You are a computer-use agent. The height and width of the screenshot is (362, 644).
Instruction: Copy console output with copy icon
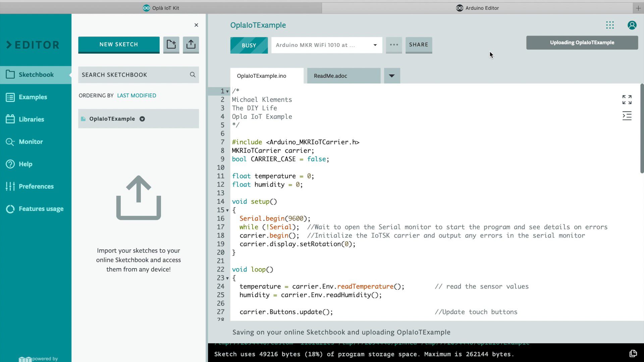633,354
